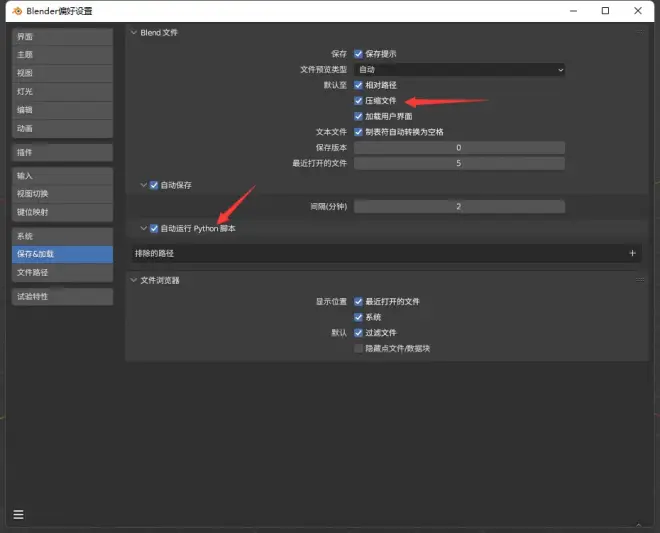
Task: Open the 输入 preferences section
Action: tap(62, 176)
